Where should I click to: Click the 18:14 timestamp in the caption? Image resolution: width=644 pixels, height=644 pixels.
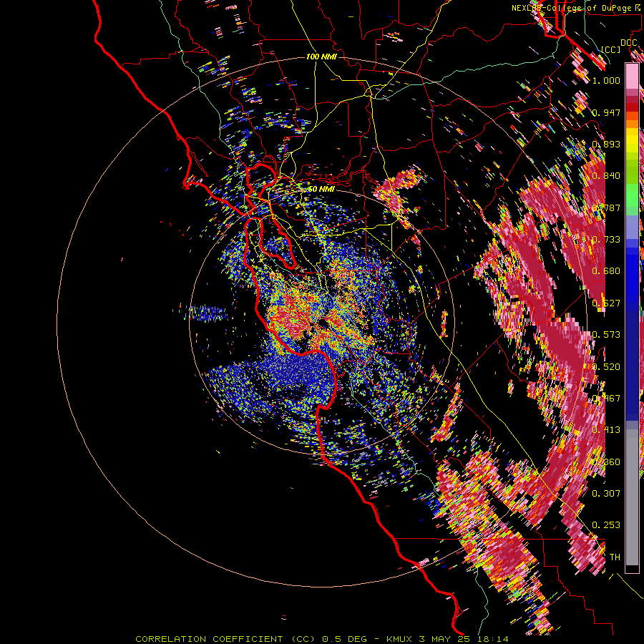pyautogui.click(x=494, y=639)
